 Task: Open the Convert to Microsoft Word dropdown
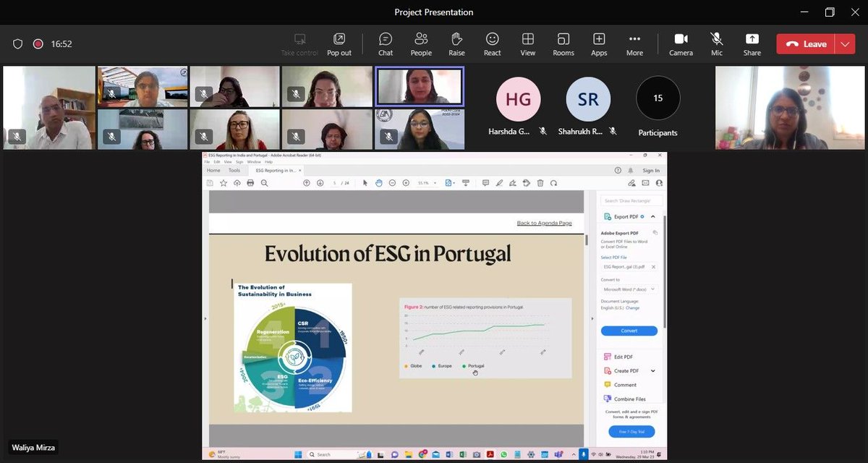[x=629, y=289]
